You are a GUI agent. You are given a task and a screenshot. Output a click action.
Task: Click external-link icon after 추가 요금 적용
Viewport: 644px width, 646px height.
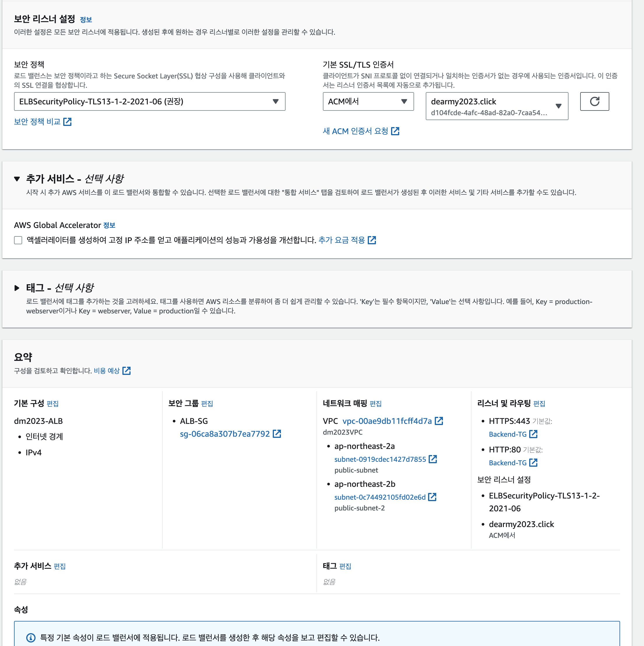372,240
